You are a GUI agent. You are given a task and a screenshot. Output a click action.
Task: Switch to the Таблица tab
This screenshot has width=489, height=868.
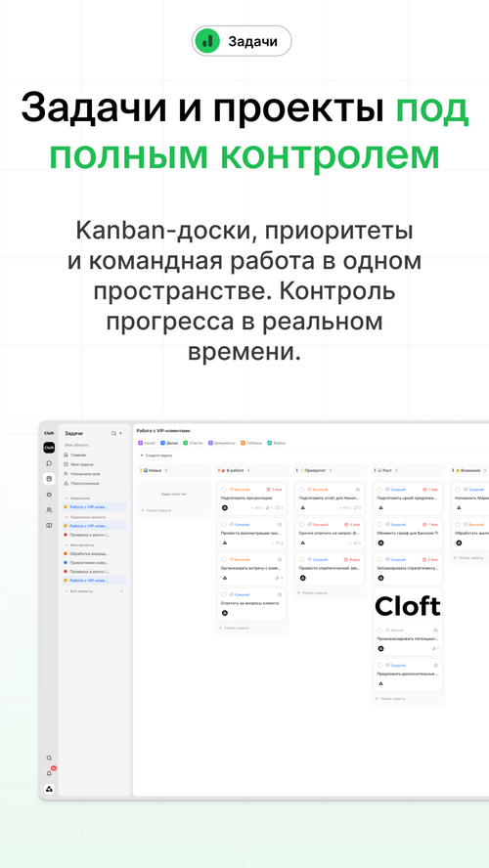[251, 444]
